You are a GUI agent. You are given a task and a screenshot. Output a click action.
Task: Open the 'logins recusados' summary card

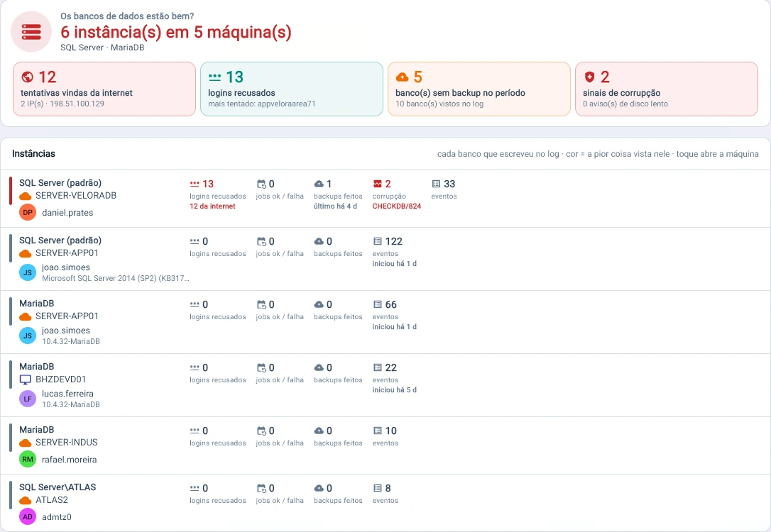[292, 89]
